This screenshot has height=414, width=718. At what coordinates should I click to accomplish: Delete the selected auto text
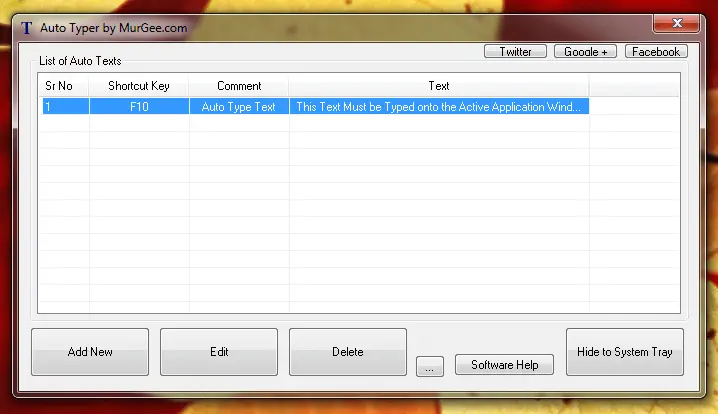point(348,352)
